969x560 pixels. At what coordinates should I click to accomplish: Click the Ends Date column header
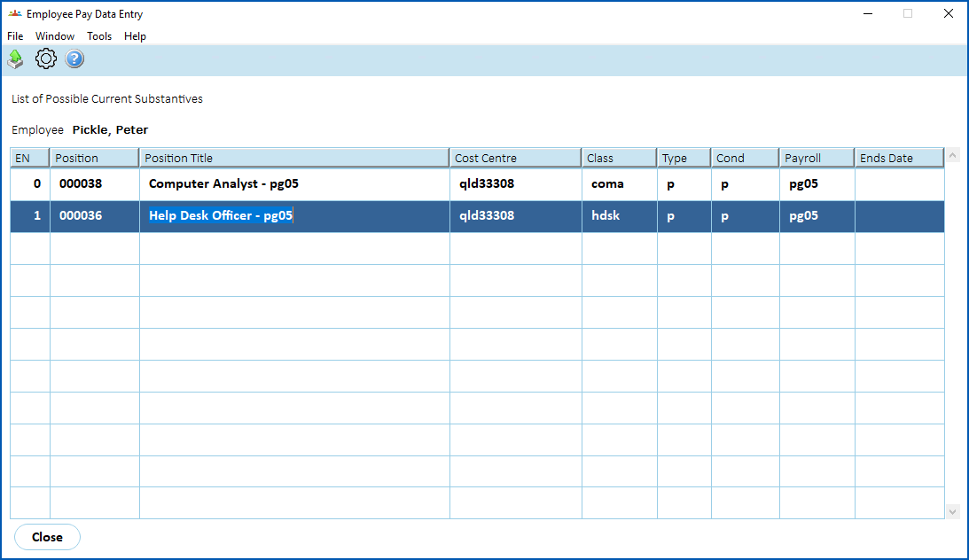click(900, 158)
